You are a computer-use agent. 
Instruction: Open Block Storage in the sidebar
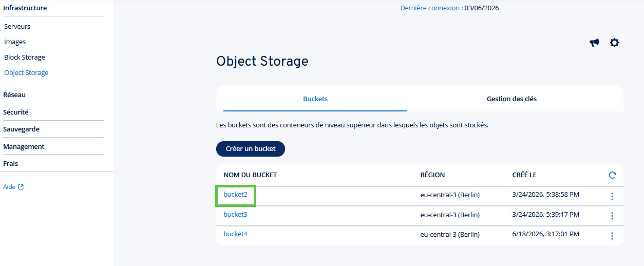25,57
